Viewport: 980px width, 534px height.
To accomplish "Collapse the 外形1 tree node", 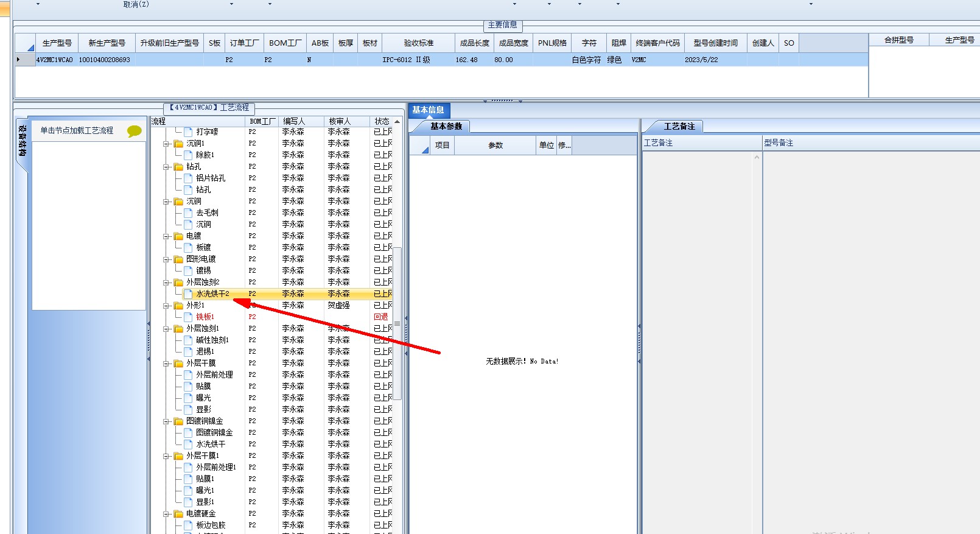I will pos(166,306).
